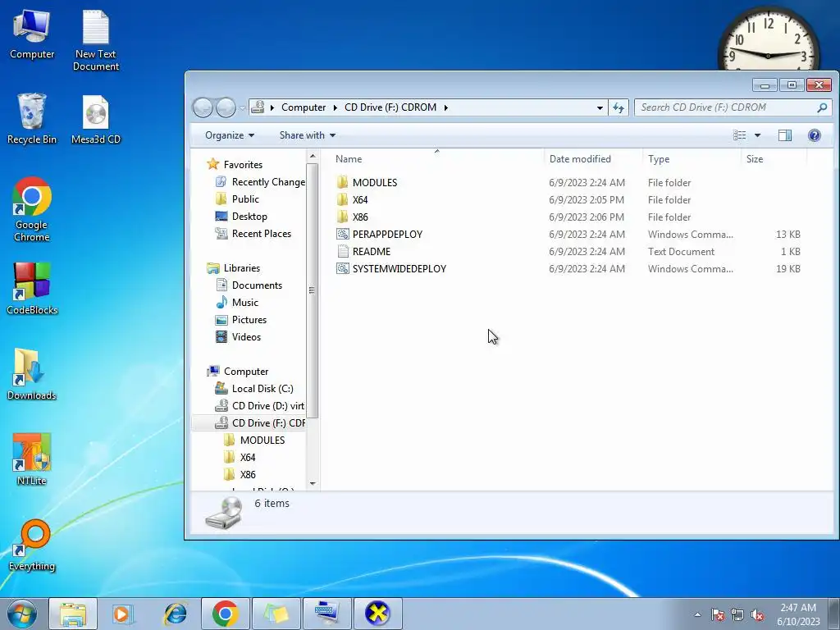
Task: Select the X86 folder in file list
Action: 360,217
